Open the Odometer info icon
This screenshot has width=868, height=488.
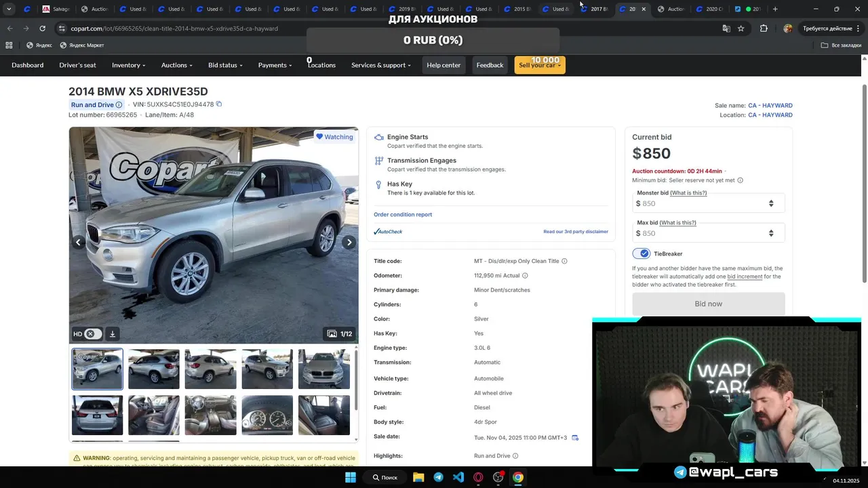[525, 276]
